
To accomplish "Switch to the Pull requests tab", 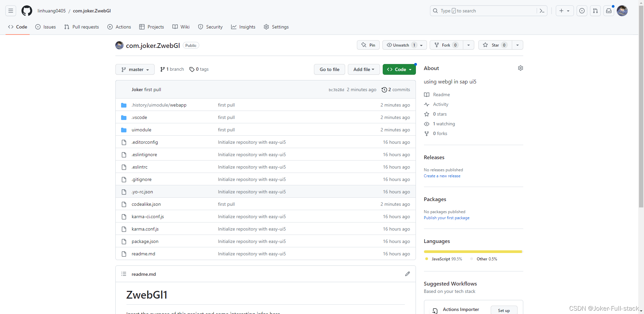I will point(82,27).
